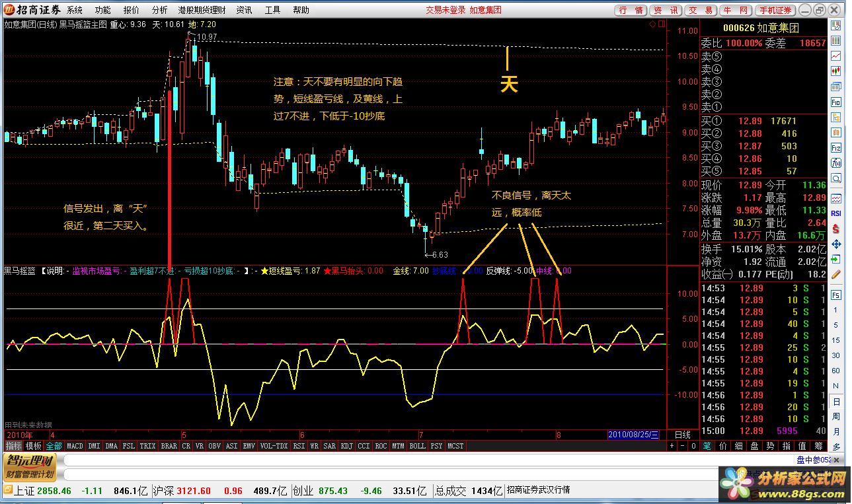The height and width of the screenshot is (504, 852).
Task: Switch indicator to OBV
Action: [x=214, y=446]
